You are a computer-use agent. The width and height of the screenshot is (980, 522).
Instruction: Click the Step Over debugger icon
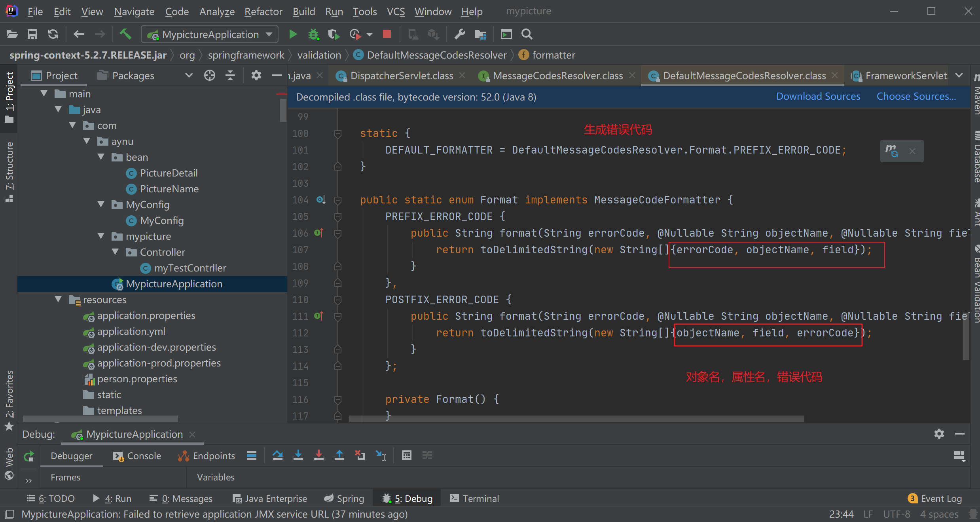[x=278, y=456]
